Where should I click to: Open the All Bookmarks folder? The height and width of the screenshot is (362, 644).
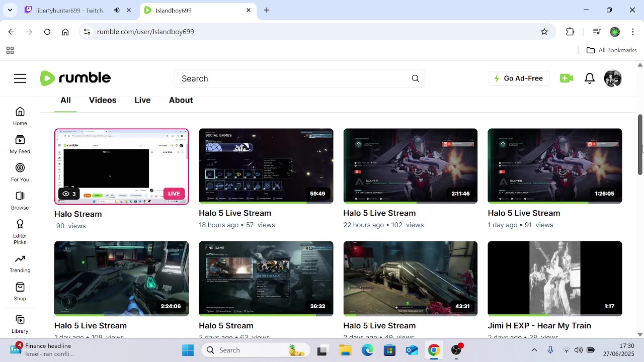pos(612,50)
